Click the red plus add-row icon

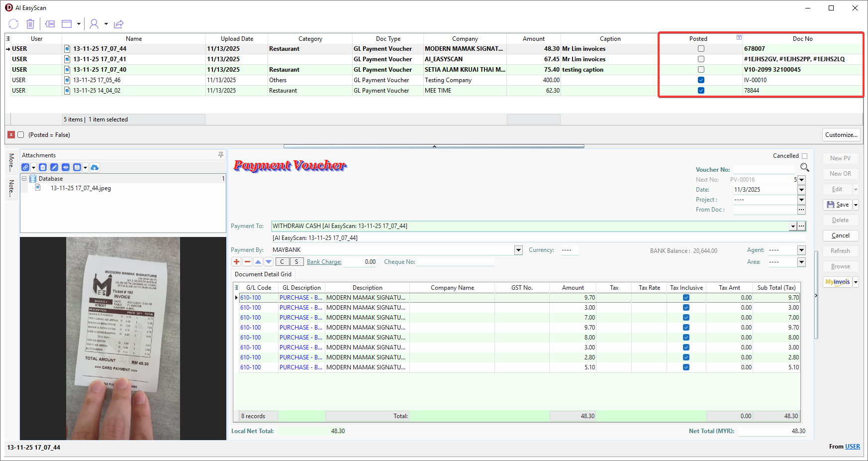pos(236,262)
